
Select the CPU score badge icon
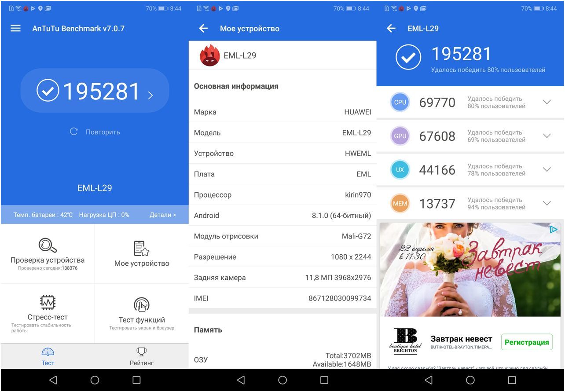(x=400, y=102)
